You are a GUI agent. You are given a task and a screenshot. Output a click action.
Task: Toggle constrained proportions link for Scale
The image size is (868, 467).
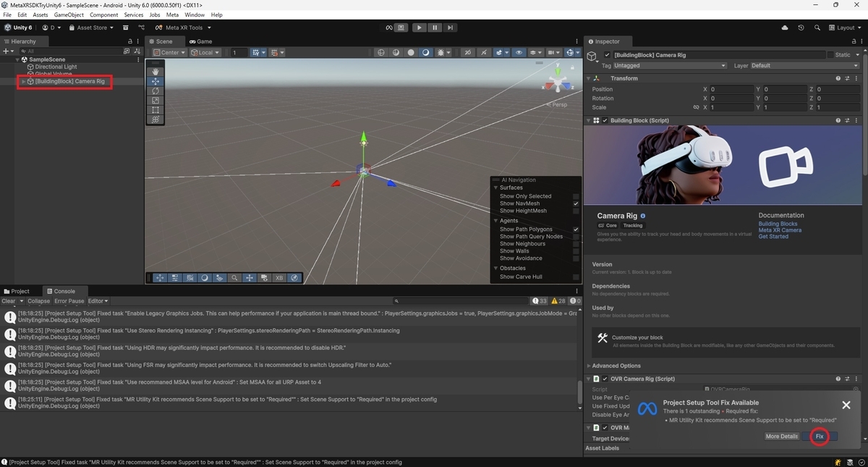697,107
